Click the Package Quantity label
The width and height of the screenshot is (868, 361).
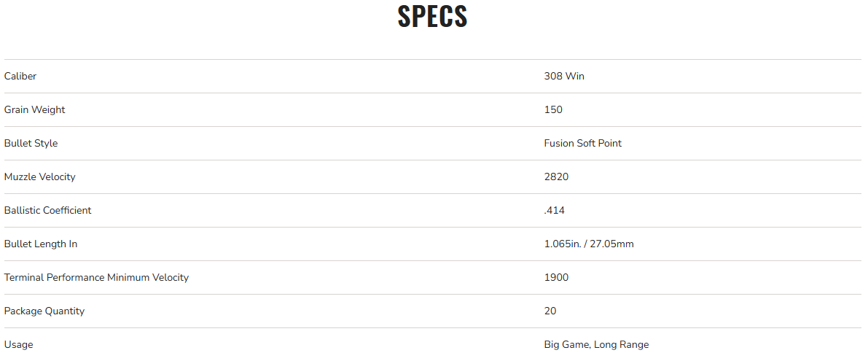click(x=44, y=311)
